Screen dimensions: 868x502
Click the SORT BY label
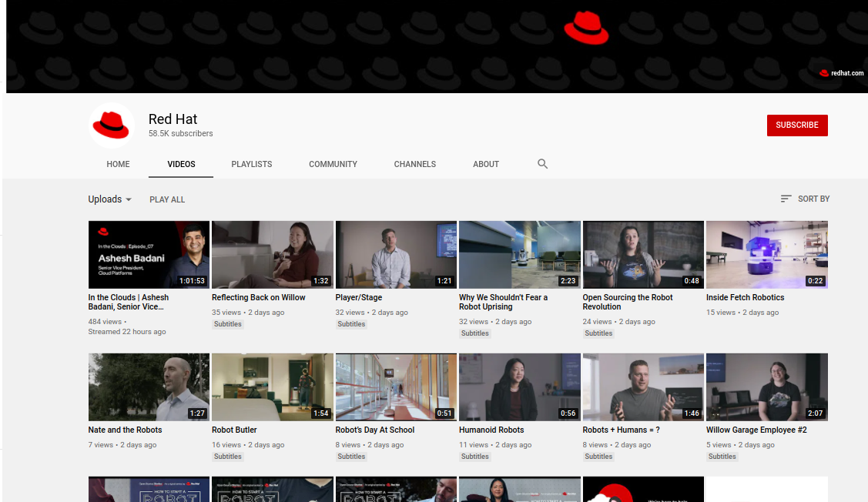click(813, 199)
